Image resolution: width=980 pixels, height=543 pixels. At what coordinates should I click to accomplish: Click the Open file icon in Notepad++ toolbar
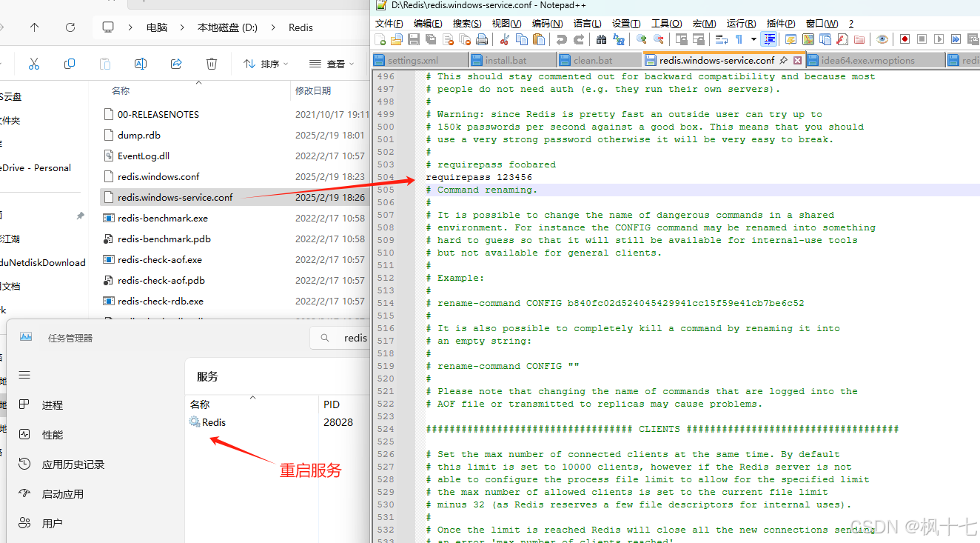tap(396, 39)
